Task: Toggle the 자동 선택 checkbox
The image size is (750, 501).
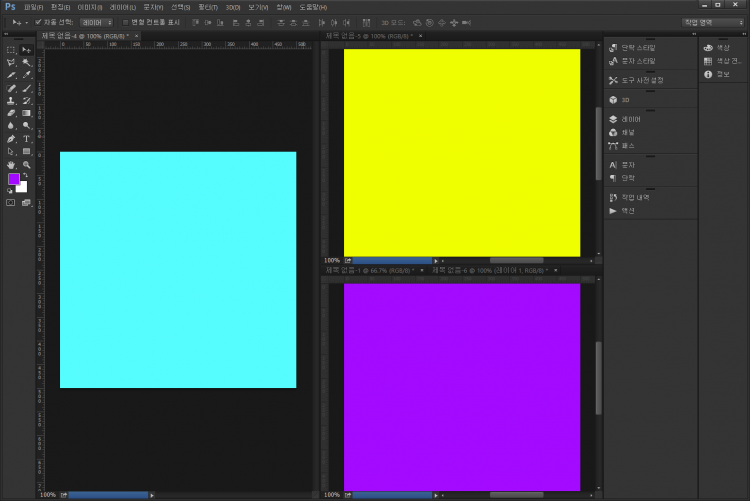Action: coord(38,21)
